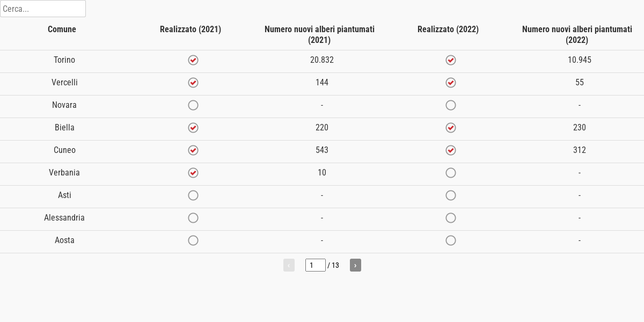
Task: Click Novara's empty 2021 circle icon
Action: click(x=193, y=105)
